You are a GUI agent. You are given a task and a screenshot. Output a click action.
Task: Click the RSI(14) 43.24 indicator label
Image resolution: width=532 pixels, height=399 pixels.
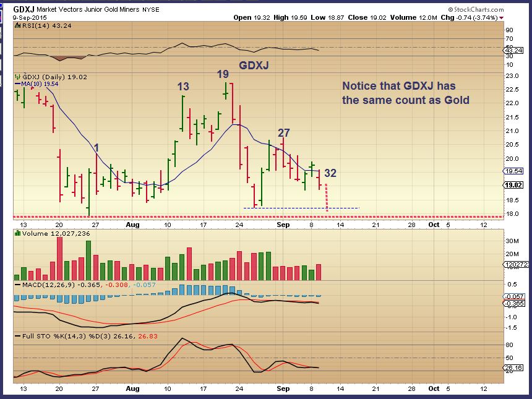point(47,26)
